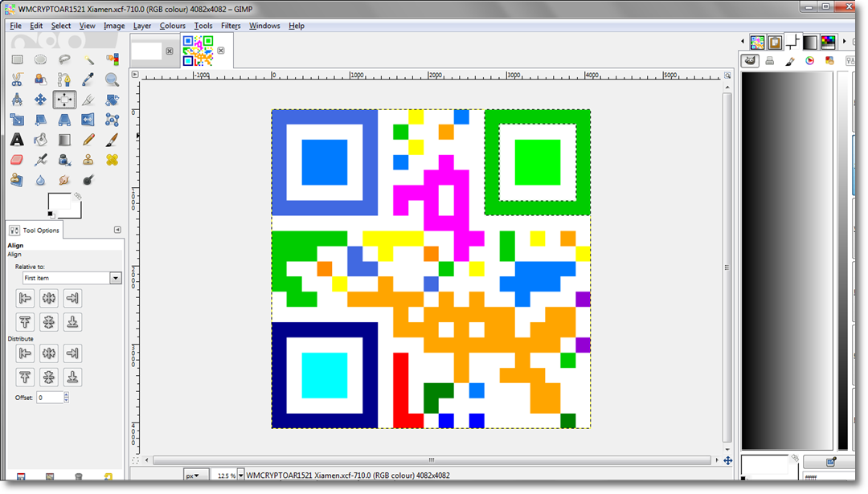The height and width of the screenshot is (494, 868).
Task: Open the Tool Options tab
Action: [35, 230]
